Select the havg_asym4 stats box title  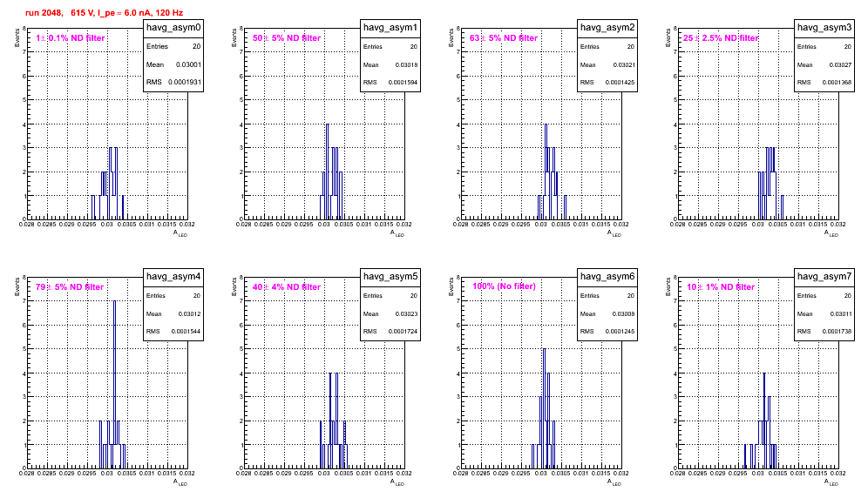pos(173,277)
